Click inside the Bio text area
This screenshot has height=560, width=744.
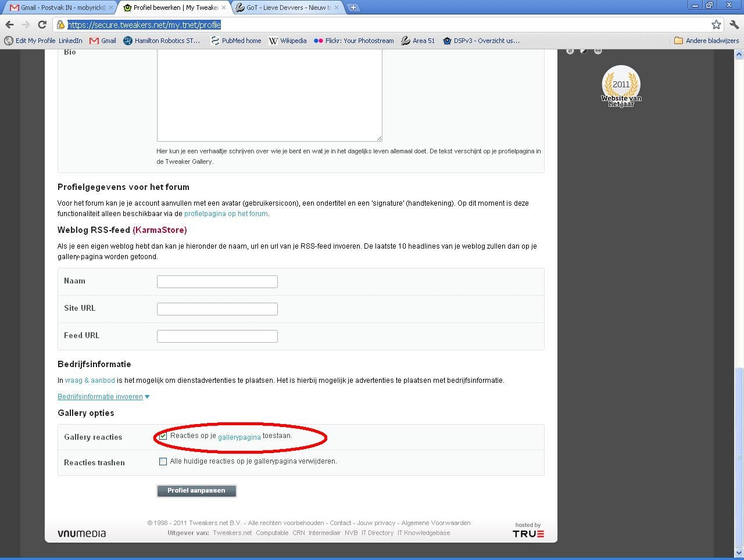(269, 94)
